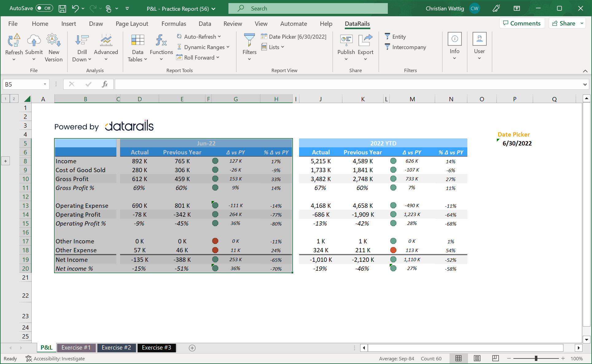
Task: Switch to Normal view grid icon
Action: [458, 358]
